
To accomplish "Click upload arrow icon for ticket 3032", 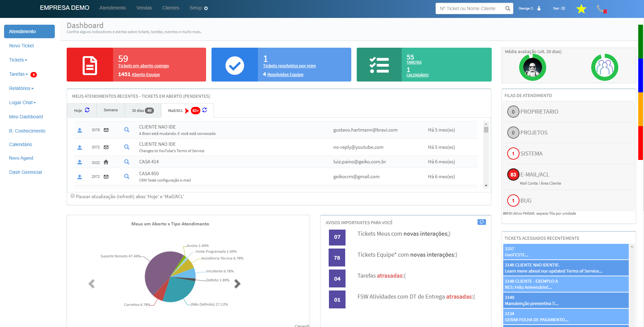I will tap(80, 162).
